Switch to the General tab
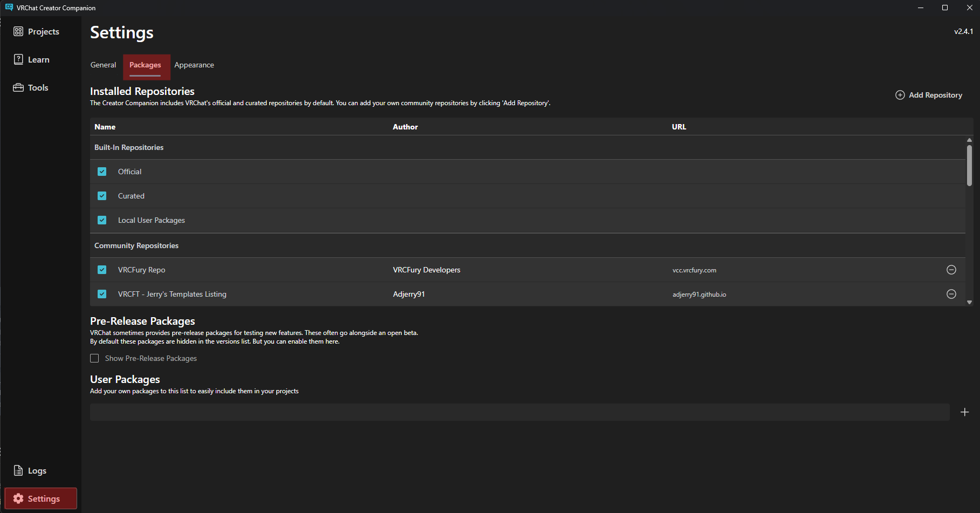Viewport: 980px width, 513px height. 103,65
